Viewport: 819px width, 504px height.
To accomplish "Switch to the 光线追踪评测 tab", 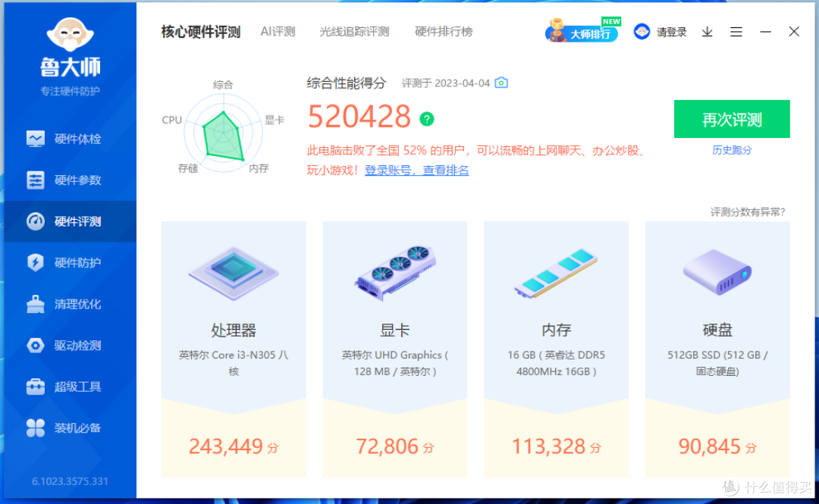I will pyautogui.click(x=354, y=32).
